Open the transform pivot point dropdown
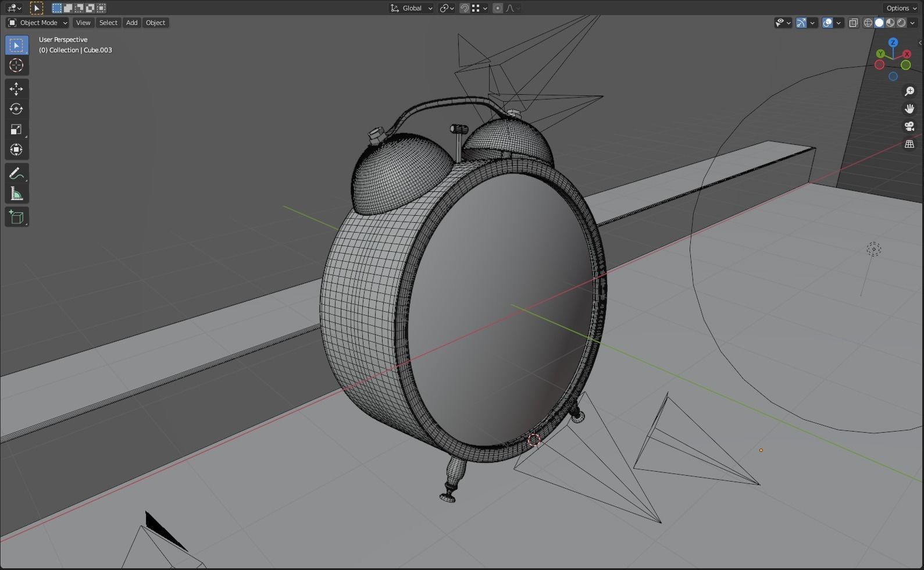924x570 pixels. pos(447,8)
